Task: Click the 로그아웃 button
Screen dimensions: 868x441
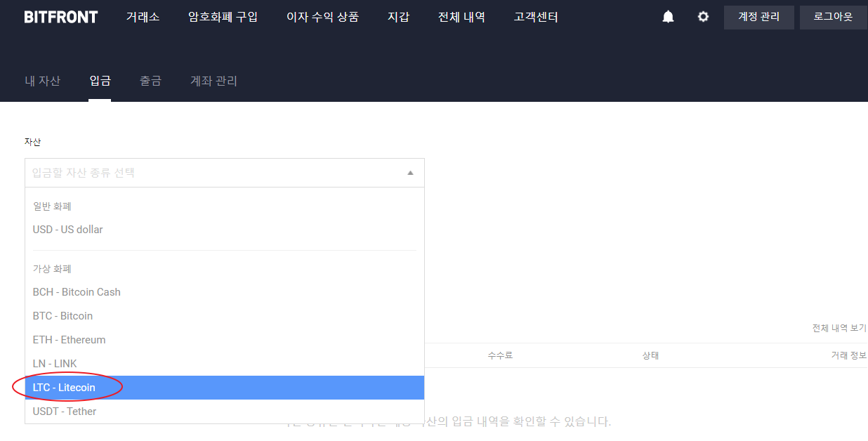Action: (834, 18)
